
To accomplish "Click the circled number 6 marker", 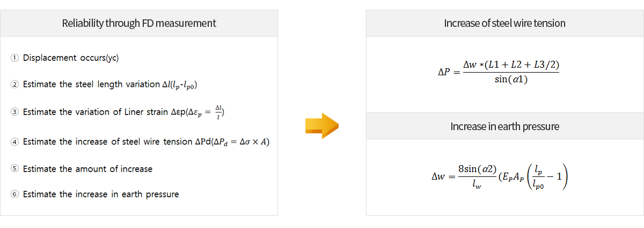I will (x=14, y=194).
